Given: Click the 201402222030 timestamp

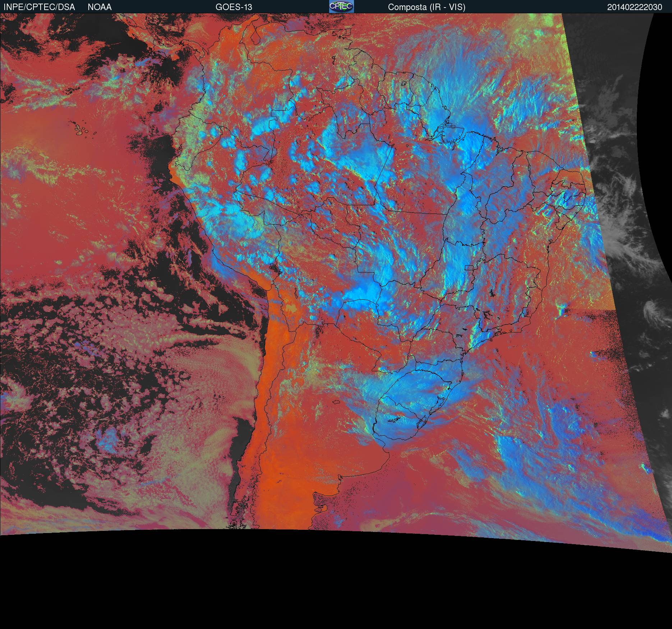Looking at the screenshot, I should [x=635, y=7].
